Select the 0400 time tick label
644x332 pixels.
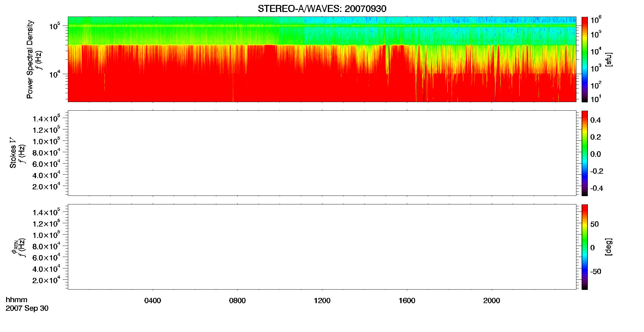click(x=153, y=301)
